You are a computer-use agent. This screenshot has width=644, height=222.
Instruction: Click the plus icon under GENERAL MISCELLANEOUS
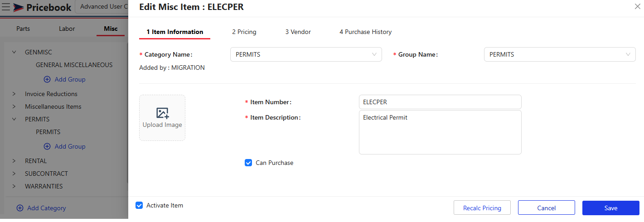click(47, 79)
